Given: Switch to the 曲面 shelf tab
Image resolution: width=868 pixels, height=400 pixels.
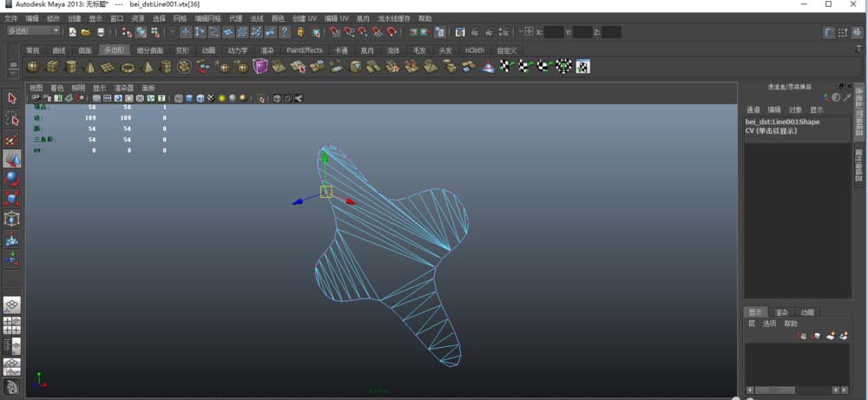Looking at the screenshot, I should pyautogui.click(x=85, y=50).
